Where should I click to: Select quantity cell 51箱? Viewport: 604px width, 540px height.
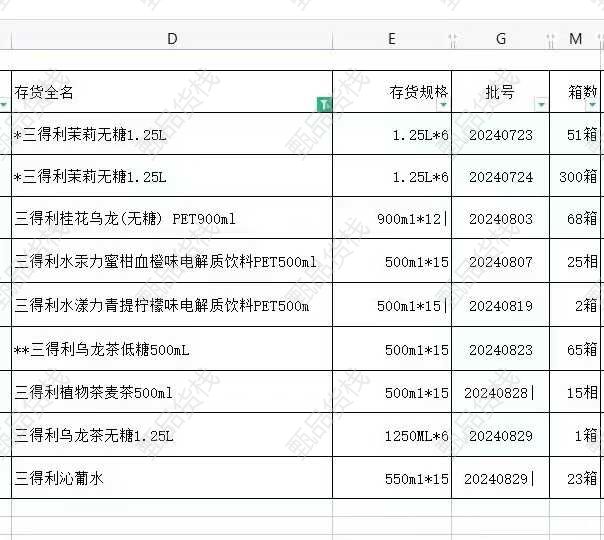tap(575, 134)
